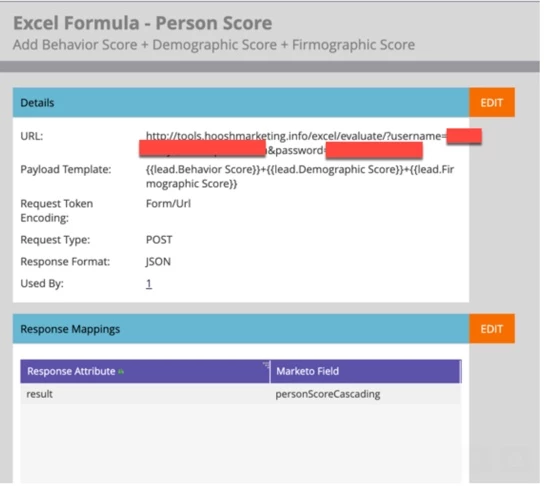The width and height of the screenshot is (551, 486).
Task: Click the sort arrow icon beside Response Attribute
Action: pyautogui.click(x=121, y=372)
